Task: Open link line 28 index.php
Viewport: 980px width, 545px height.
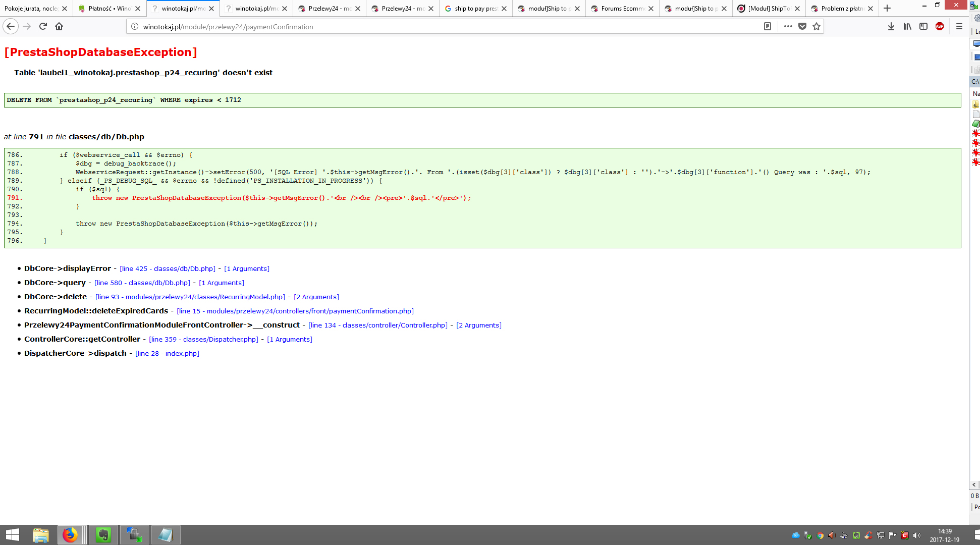Action: pyautogui.click(x=168, y=354)
